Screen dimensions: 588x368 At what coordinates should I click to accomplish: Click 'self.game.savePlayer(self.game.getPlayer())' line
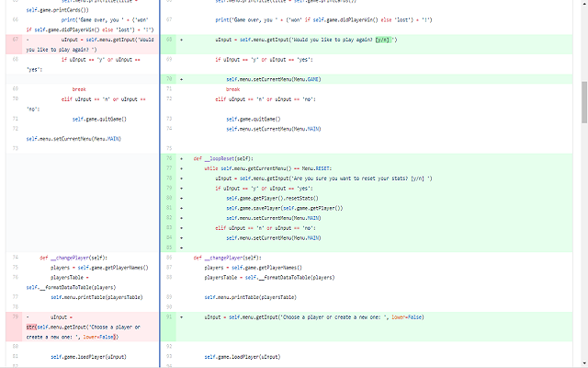[x=284, y=208]
